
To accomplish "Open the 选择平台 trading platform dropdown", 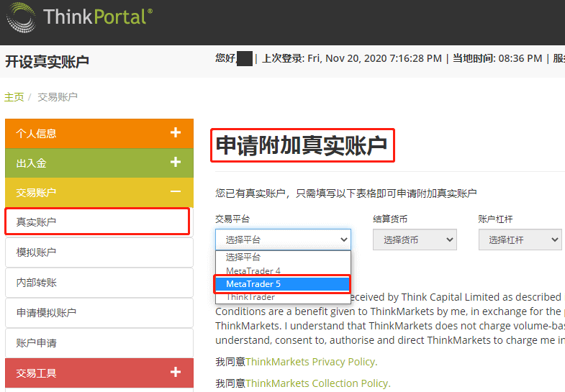I will (283, 240).
